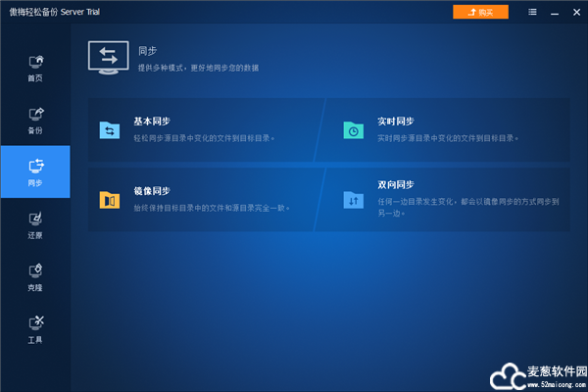The width and height of the screenshot is (588, 392).
Task: Select the 同步 (Sync) sidebar icon
Action: pyautogui.click(x=35, y=171)
